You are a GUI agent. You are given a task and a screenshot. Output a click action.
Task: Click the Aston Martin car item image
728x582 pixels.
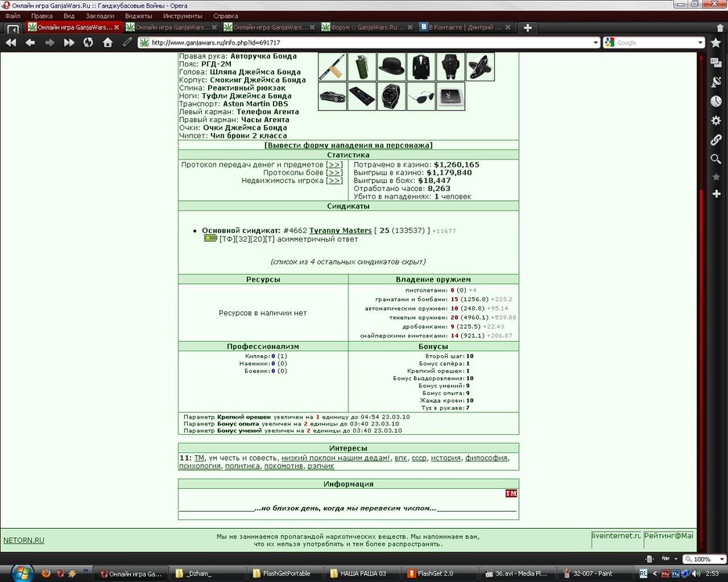point(333,96)
